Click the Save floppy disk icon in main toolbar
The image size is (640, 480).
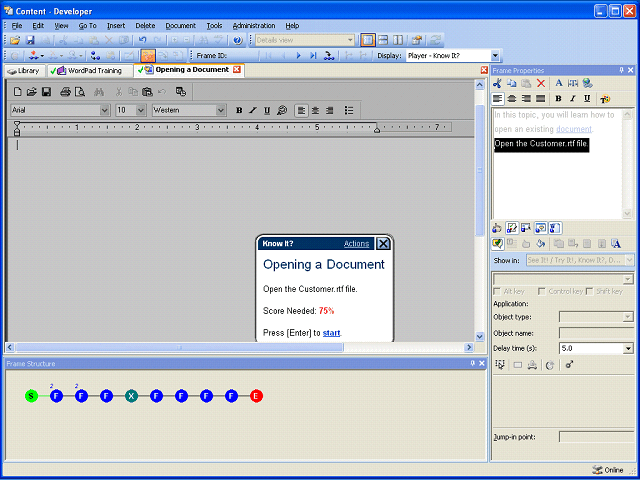[x=30, y=40]
